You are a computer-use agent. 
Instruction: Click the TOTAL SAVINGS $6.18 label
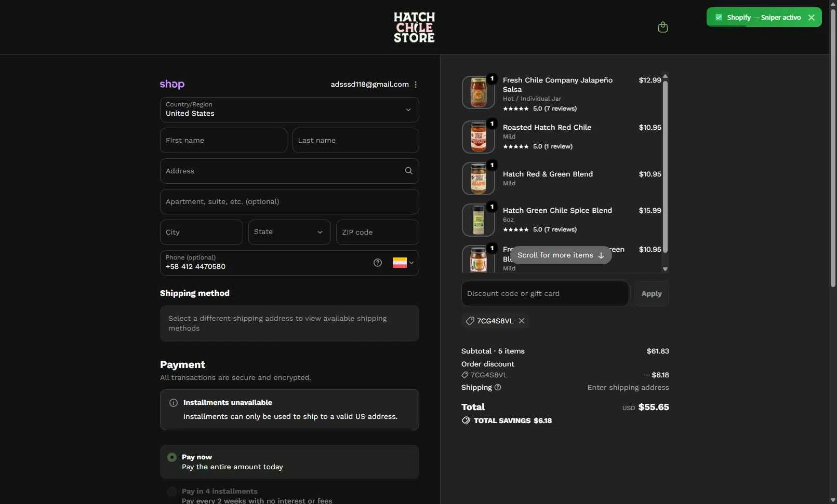(x=513, y=420)
